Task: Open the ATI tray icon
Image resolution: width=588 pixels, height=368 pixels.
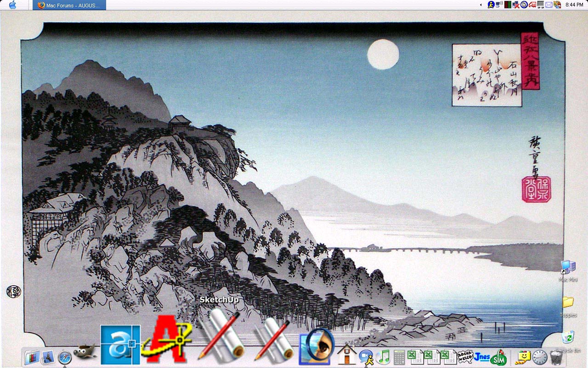Action: [532, 5]
